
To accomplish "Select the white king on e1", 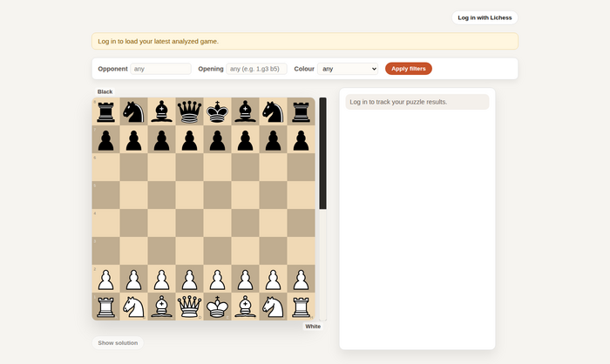I will (x=218, y=307).
